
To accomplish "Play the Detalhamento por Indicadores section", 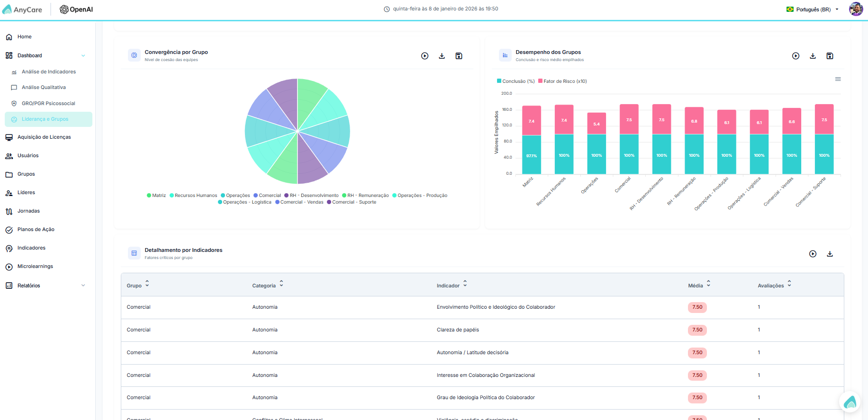I will [813, 254].
